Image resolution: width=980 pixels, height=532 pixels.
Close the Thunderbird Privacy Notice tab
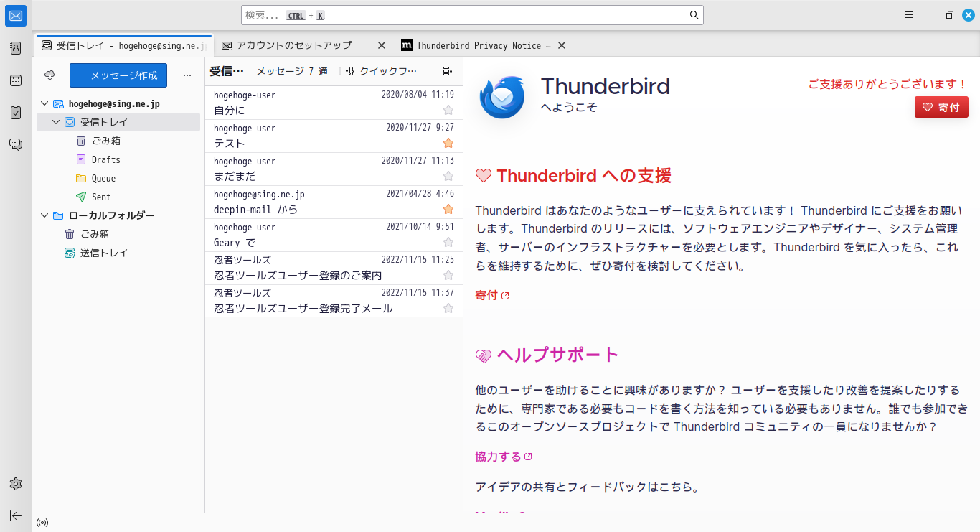click(562, 45)
